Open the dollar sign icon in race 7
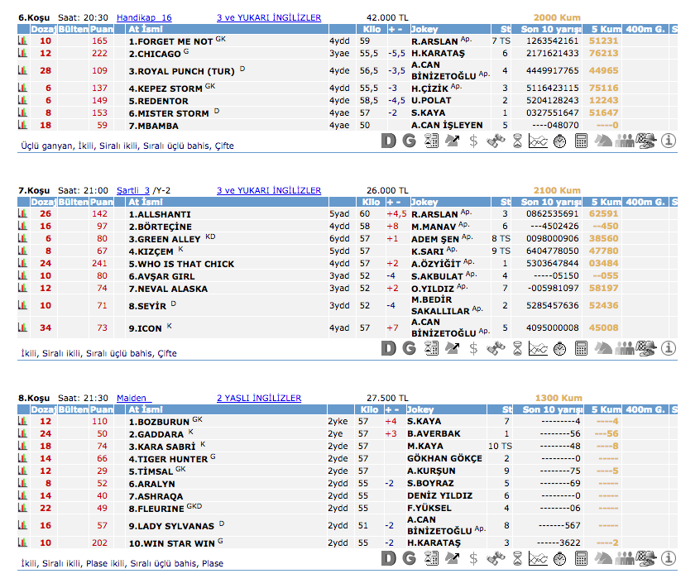 [x=473, y=349]
